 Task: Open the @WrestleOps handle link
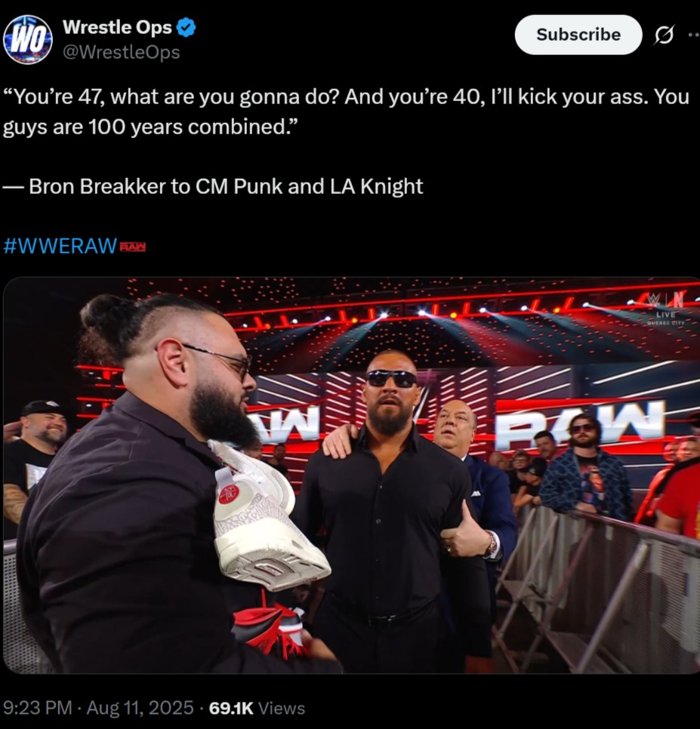coord(121,52)
